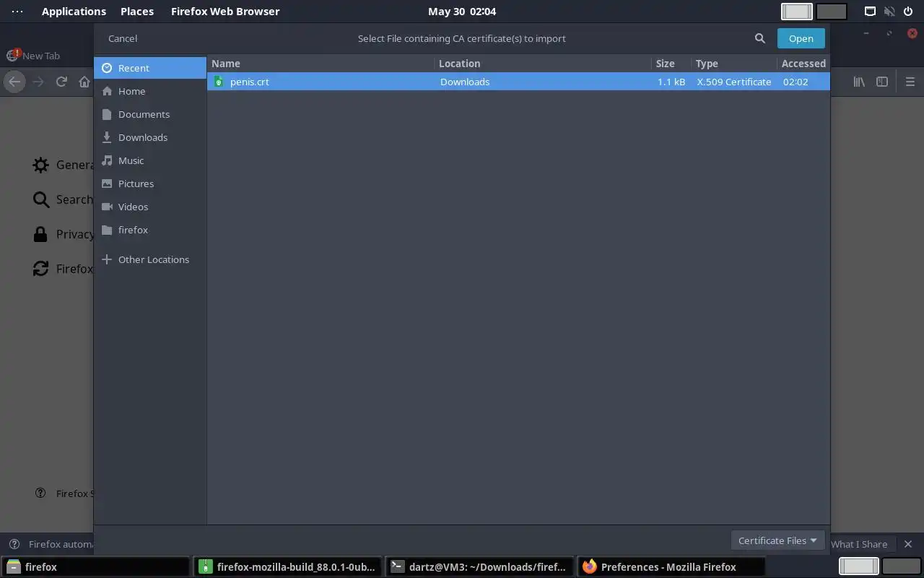This screenshot has height=578, width=924.
Task: Switch to the firefox file manager taskbar window
Action: 96,566
